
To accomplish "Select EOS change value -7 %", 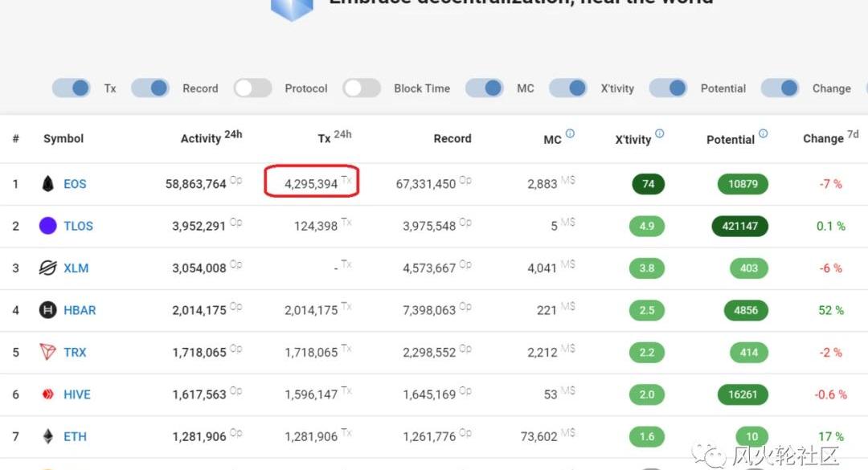I will tap(830, 184).
